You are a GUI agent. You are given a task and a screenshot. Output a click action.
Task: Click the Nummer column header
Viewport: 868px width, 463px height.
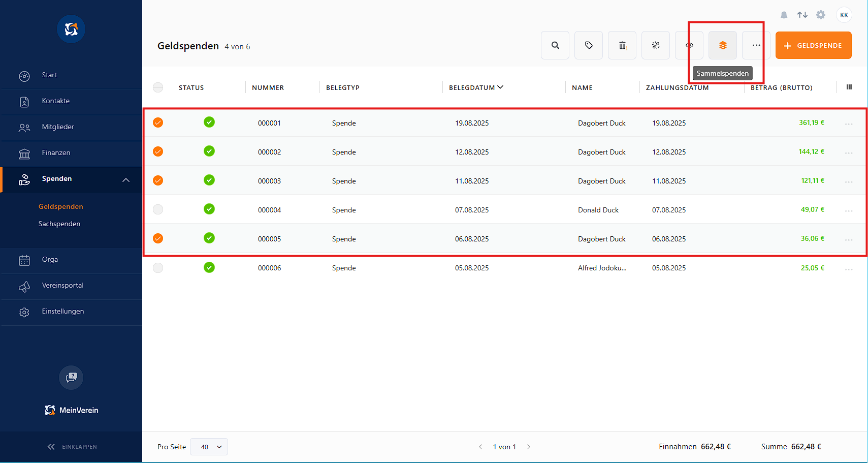(268, 87)
